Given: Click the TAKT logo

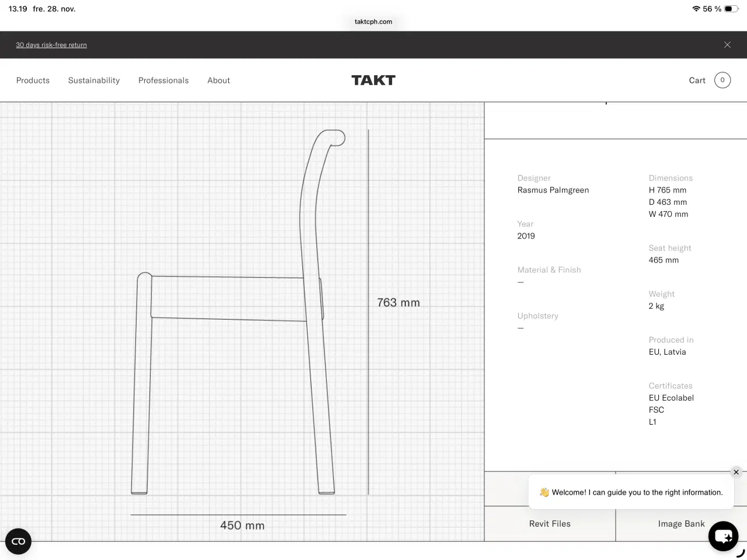Looking at the screenshot, I should point(373,80).
